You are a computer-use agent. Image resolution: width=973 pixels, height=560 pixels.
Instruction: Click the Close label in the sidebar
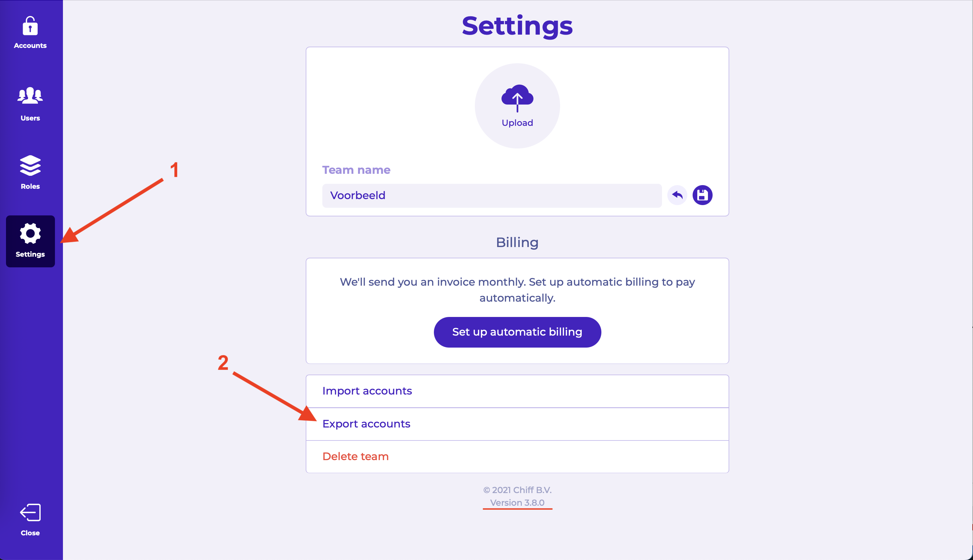(30, 533)
